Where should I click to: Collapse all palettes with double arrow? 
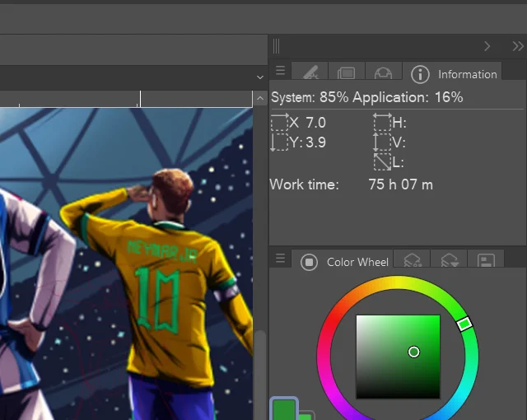coord(518,46)
